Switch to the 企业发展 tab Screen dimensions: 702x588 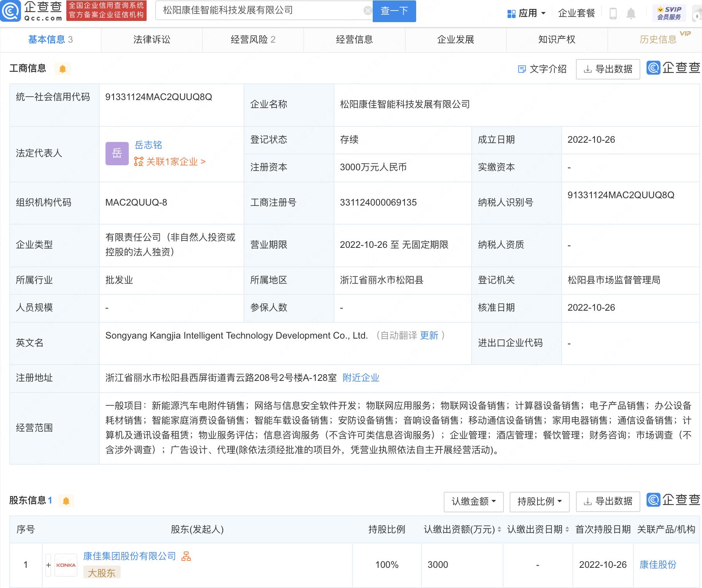[x=456, y=40]
